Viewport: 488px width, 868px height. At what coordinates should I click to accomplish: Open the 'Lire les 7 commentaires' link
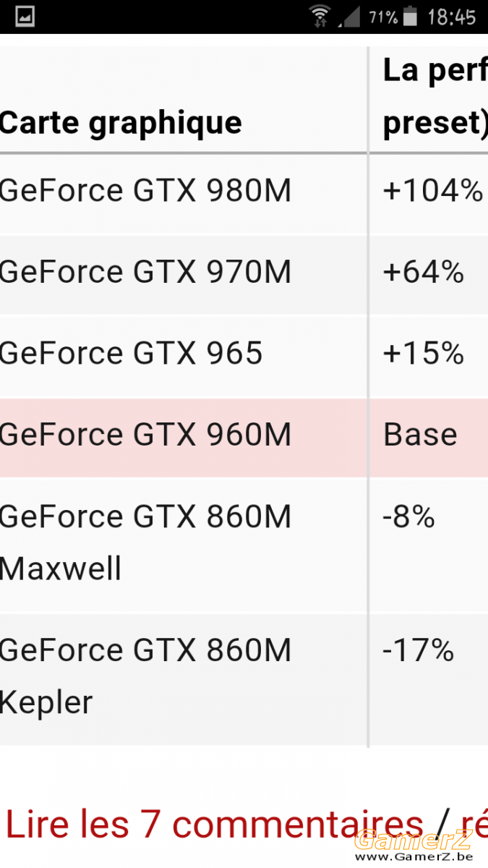tap(214, 825)
